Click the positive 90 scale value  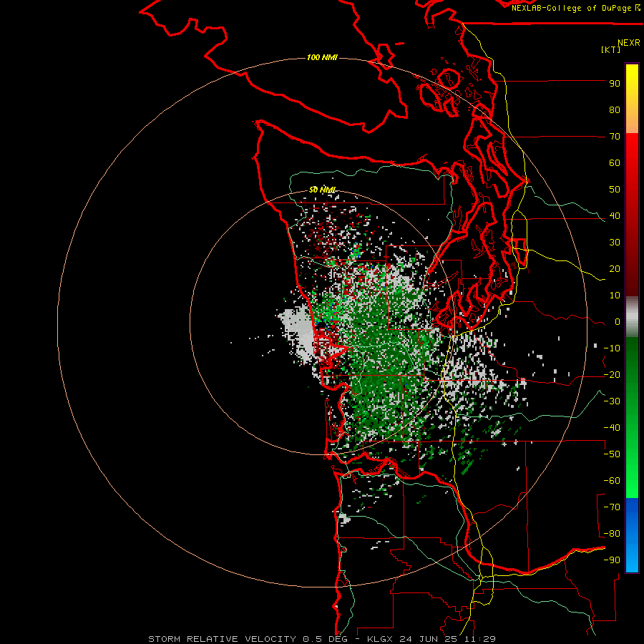pos(615,84)
